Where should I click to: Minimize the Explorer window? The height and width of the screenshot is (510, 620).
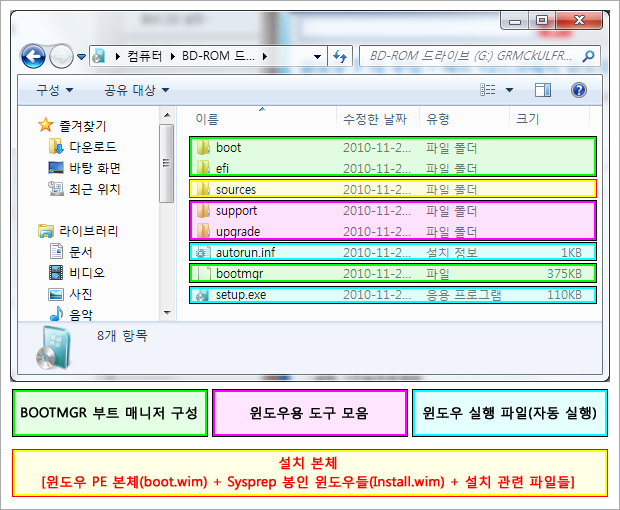pos(514,21)
